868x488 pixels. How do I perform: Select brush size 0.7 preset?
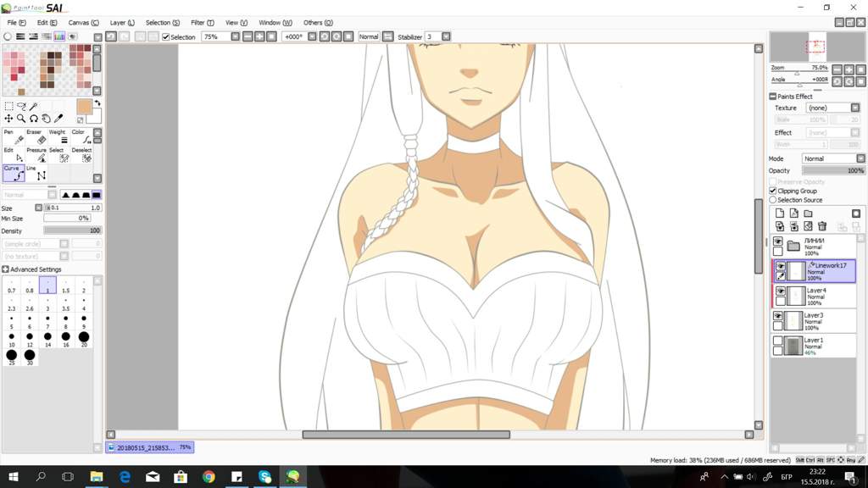click(12, 286)
